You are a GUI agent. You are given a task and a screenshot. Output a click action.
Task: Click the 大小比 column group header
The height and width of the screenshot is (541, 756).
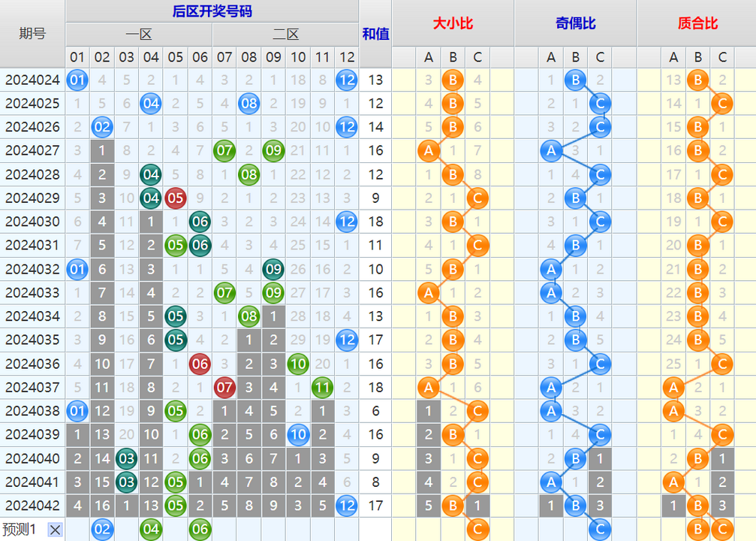click(453, 23)
